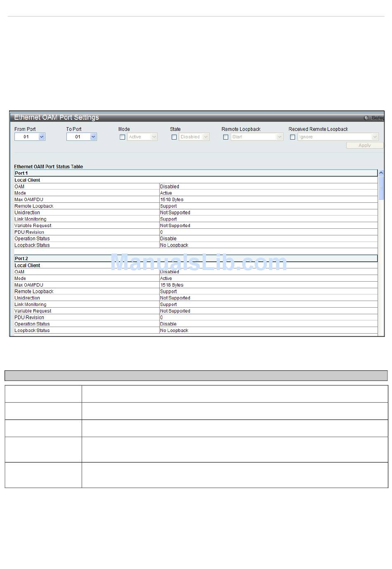Click Port 2 Unidirection label
The width and height of the screenshot is (392, 569).
point(27,298)
